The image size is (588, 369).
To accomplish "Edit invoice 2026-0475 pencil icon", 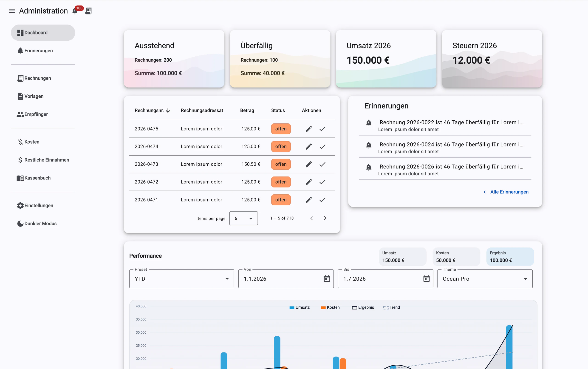I will pyautogui.click(x=309, y=129).
